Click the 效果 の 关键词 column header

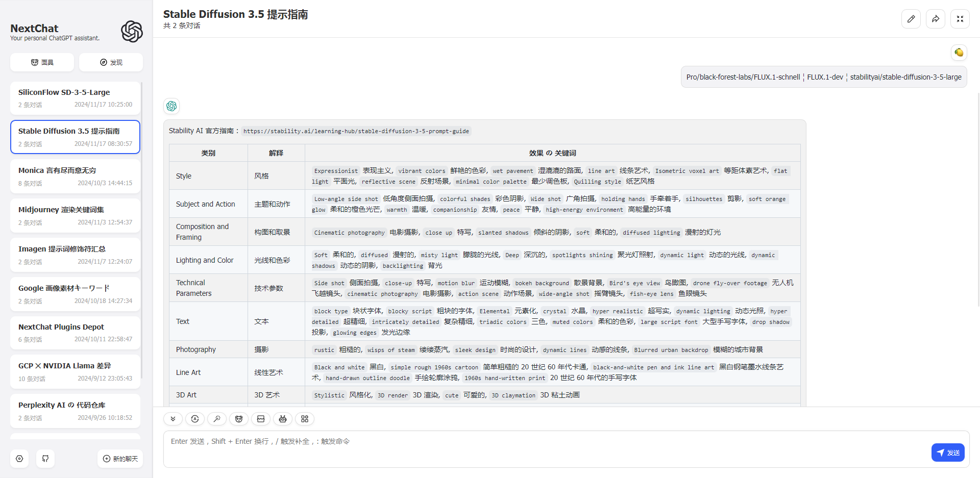click(552, 153)
